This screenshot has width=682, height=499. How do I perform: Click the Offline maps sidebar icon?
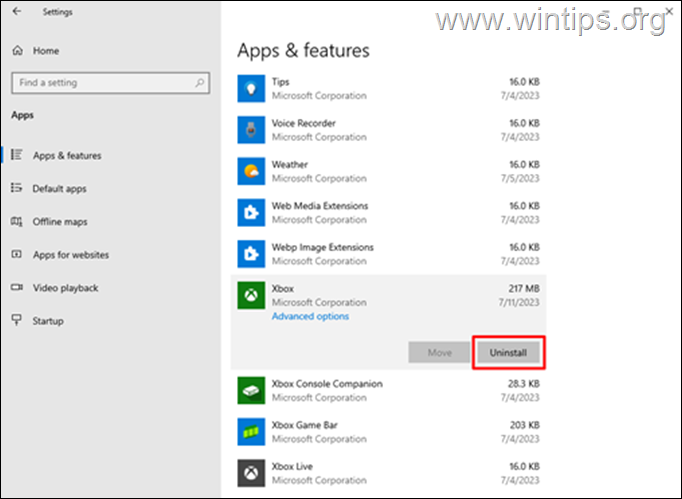point(17,221)
